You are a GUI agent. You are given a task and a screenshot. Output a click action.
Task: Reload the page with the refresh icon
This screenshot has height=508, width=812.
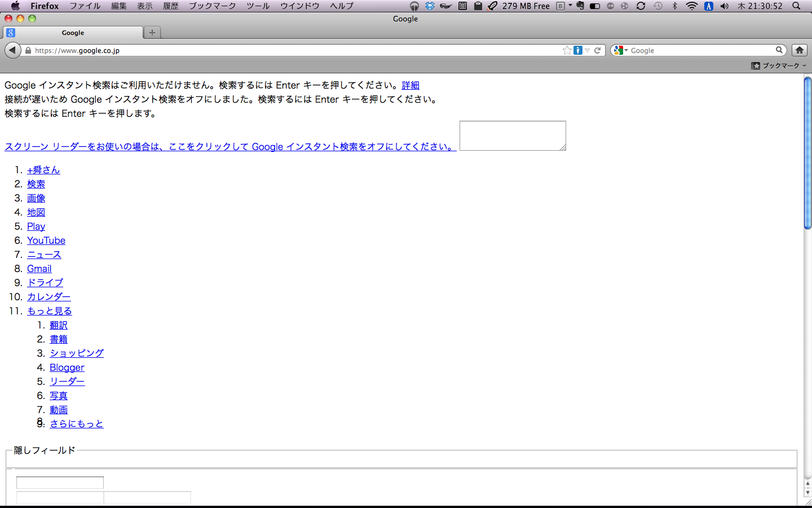(x=597, y=50)
